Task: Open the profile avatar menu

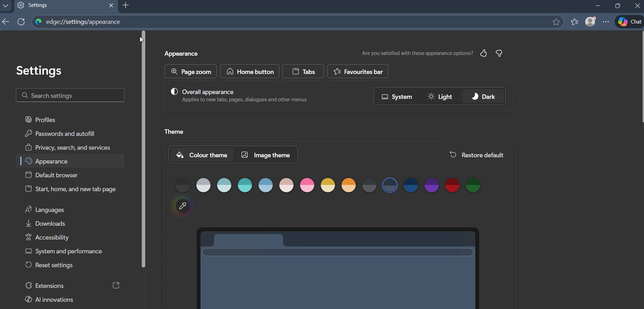Action: [x=590, y=22]
